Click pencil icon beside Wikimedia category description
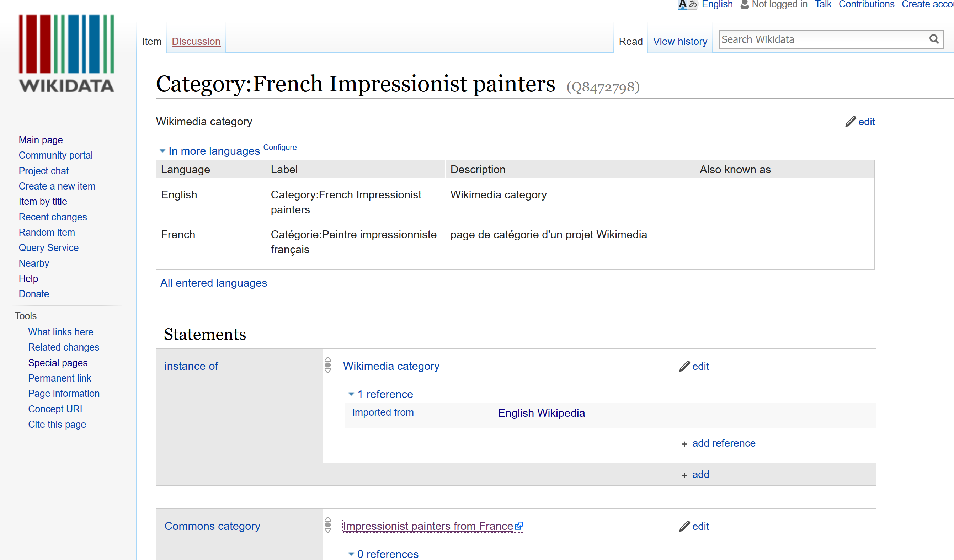Image resolution: width=954 pixels, height=560 pixels. (850, 122)
